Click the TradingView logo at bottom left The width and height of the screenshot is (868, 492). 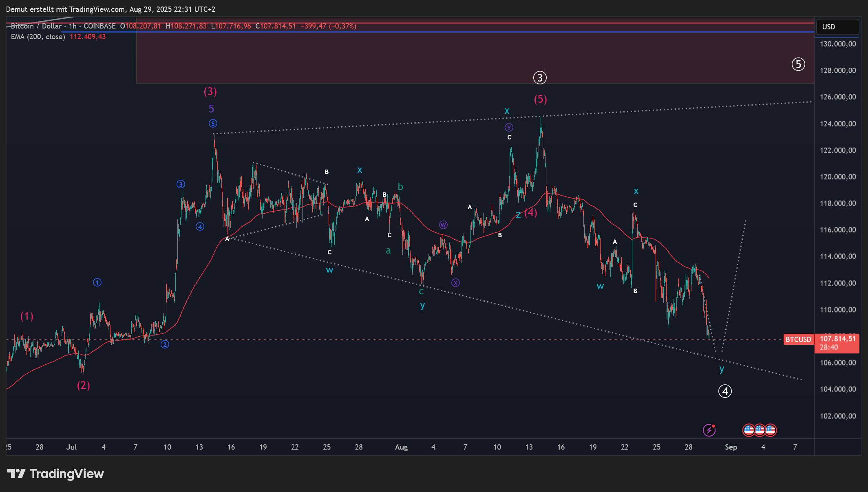(x=55, y=474)
